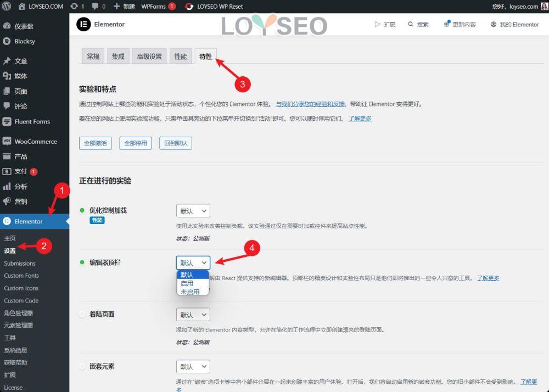
Task: Choose 启用 in the open dropdown
Action: click(x=193, y=283)
